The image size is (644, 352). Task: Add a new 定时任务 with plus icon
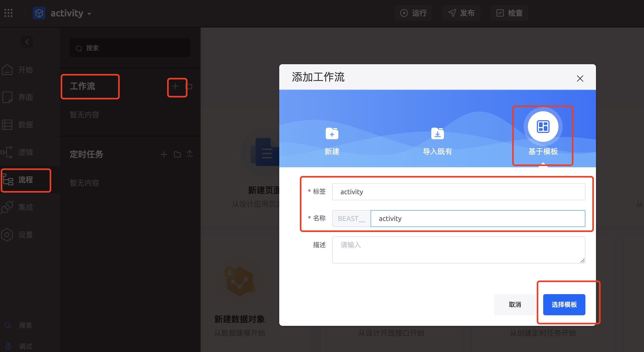164,154
